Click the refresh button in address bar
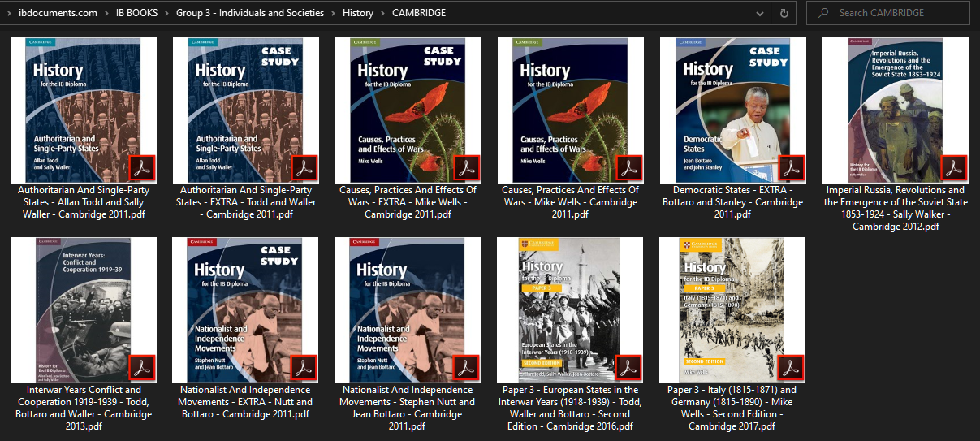This screenshot has width=980, height=441. click(784, 13)
